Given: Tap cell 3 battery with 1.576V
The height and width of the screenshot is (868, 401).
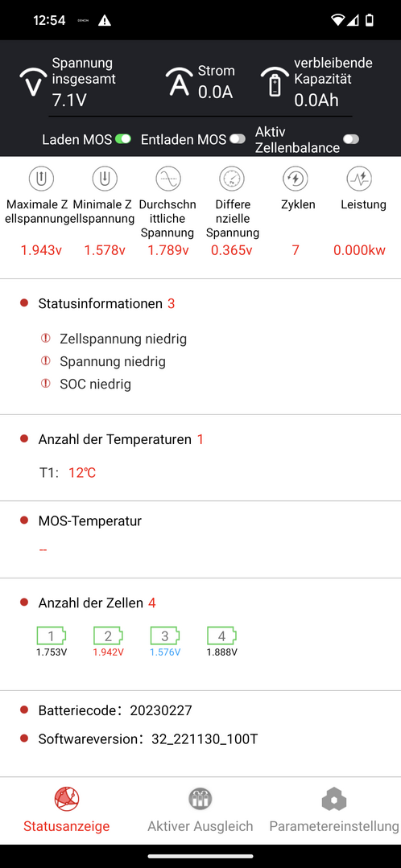Looking at the screenshot, I should (165, 641).
